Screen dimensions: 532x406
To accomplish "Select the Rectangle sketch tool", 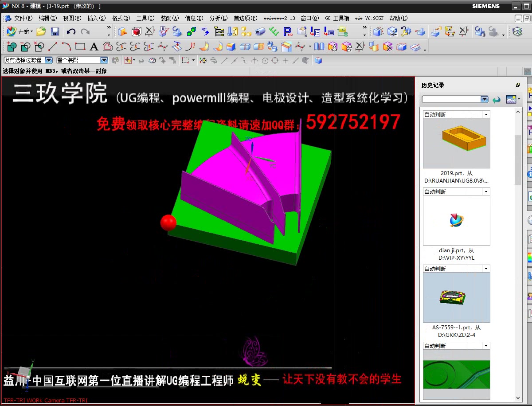I will pos(81,46).
